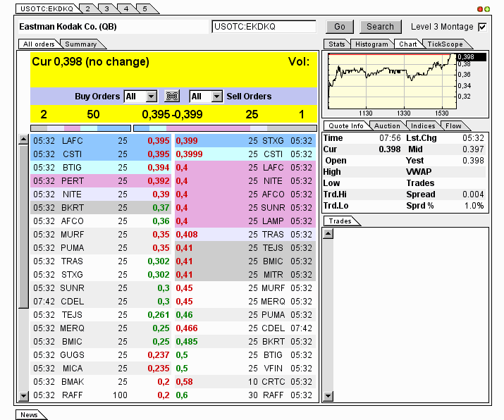Click the order book scroll up arrow
Viewport: 504px width, 420px height.
tap(23, 140)
